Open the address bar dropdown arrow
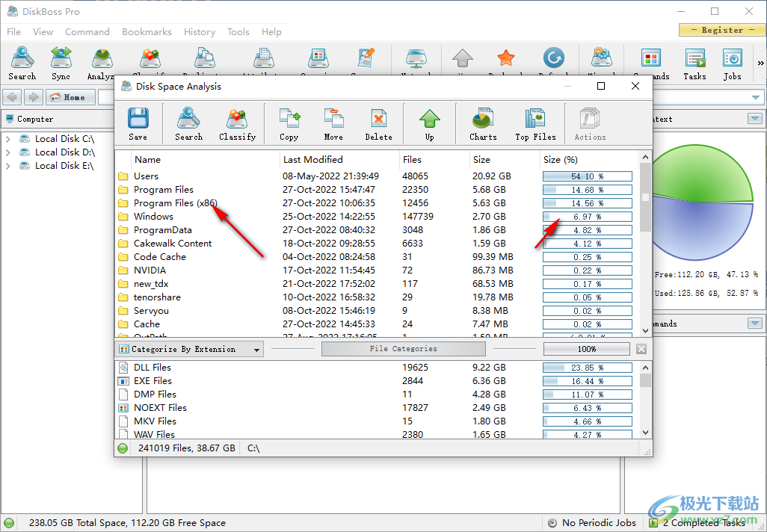The image size is (767, 532). coord(756,97)
